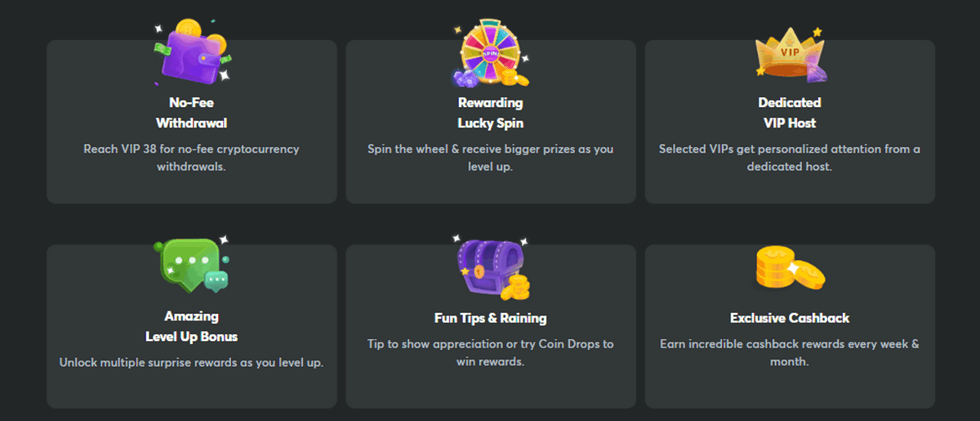
Task: Click the 'Selected VIPs get personalized attention' text
Action: coord(790,158)
